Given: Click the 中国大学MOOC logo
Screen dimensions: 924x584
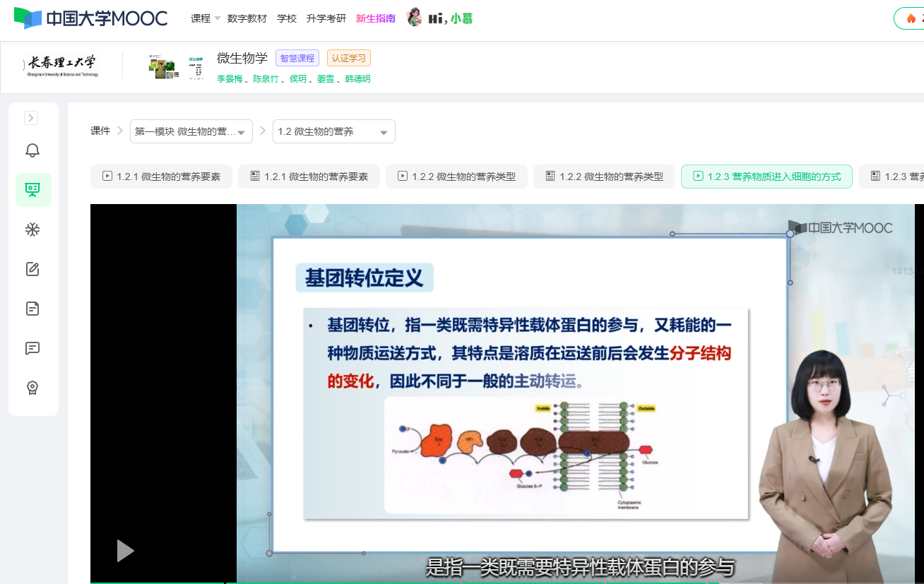Looking at the screenshot, I should click(91, 18).
